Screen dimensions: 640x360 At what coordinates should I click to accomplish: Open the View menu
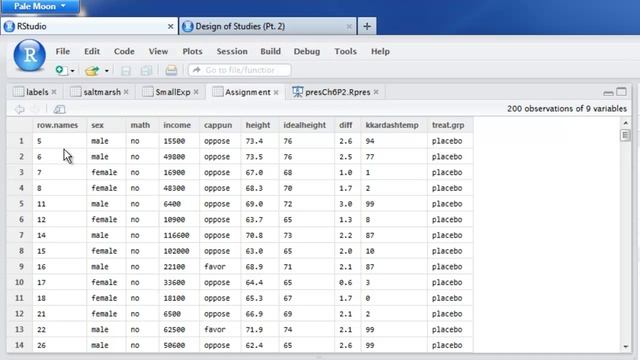point(158,51)
